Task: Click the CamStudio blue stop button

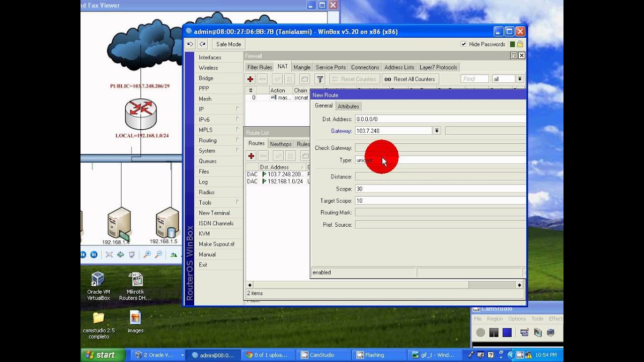Action: (x=507, y=332)
